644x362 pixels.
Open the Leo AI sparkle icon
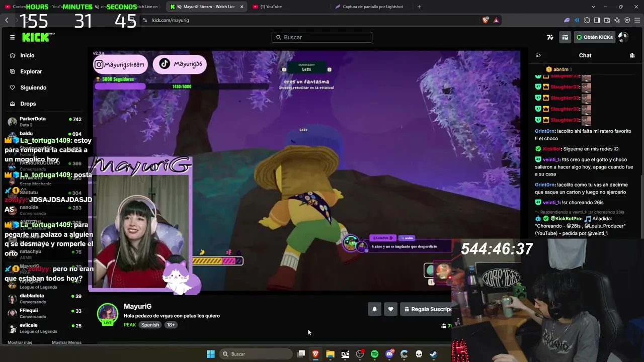click(617, 20)
